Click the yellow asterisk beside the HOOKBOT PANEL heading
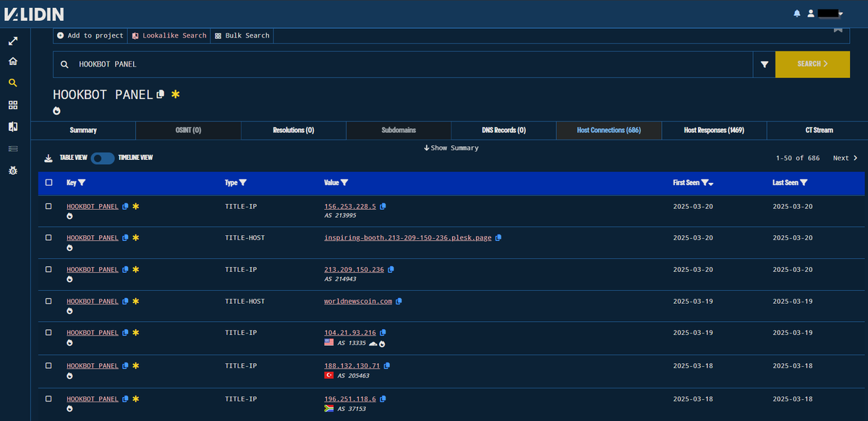868x421 pixels. click(175, 95)
